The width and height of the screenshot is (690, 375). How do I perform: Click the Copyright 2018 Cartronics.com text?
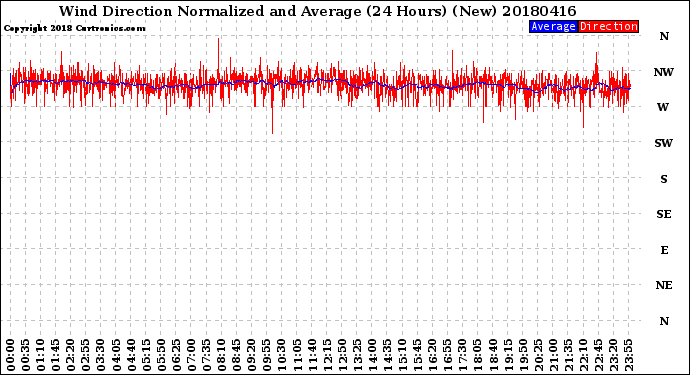pyautogui.click(x=74, y=28)
